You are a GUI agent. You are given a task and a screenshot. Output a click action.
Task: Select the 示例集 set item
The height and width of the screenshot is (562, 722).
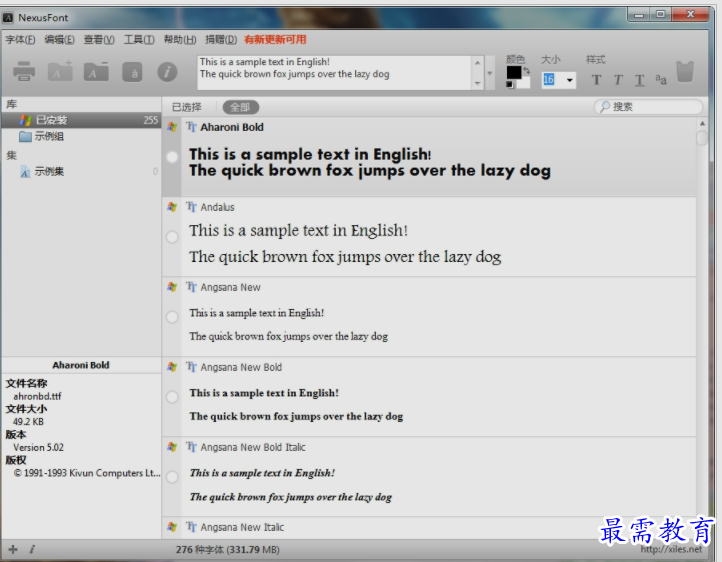(x=42, y=172)
